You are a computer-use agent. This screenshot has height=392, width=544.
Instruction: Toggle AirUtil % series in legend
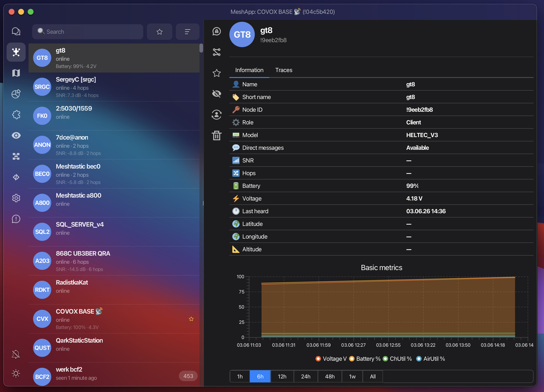pyautogui.click(x=430, y=359)
